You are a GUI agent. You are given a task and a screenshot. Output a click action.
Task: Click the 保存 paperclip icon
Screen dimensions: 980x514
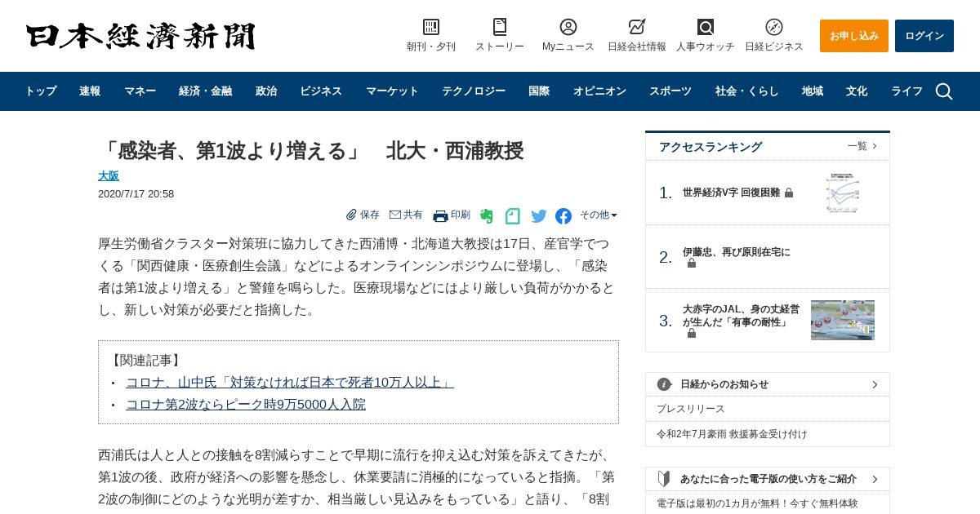click(351, 215)
